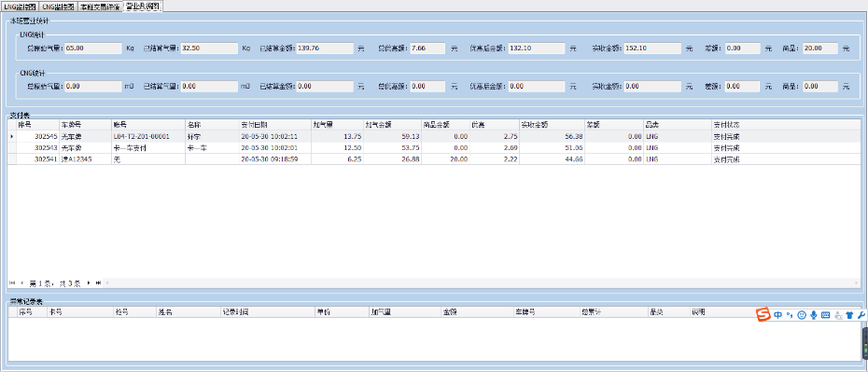The width and height of the screenshot is (868, 372).
Task: Click the CNG 已结算金额 field
Action: point(325,87)
